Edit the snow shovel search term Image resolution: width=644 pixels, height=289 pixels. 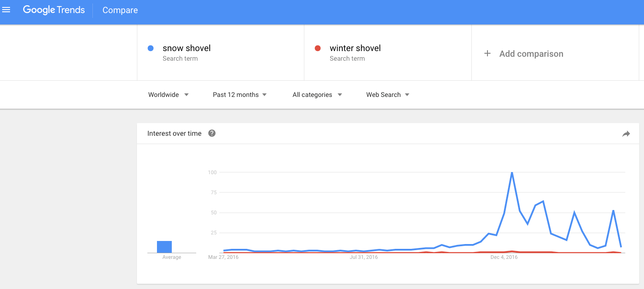[187, 48]
